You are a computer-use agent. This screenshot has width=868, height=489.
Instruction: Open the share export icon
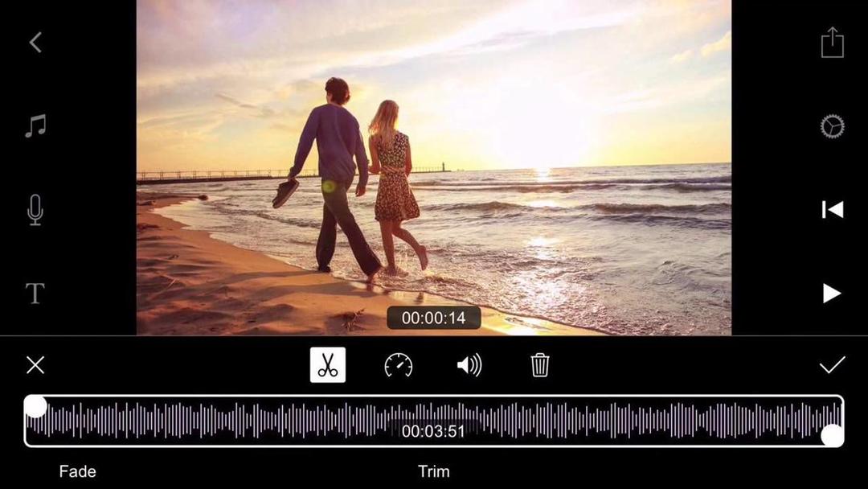(832, 42)
